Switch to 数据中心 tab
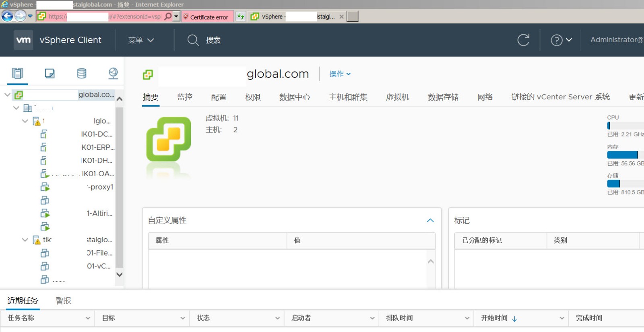 [x=295, y=97]
